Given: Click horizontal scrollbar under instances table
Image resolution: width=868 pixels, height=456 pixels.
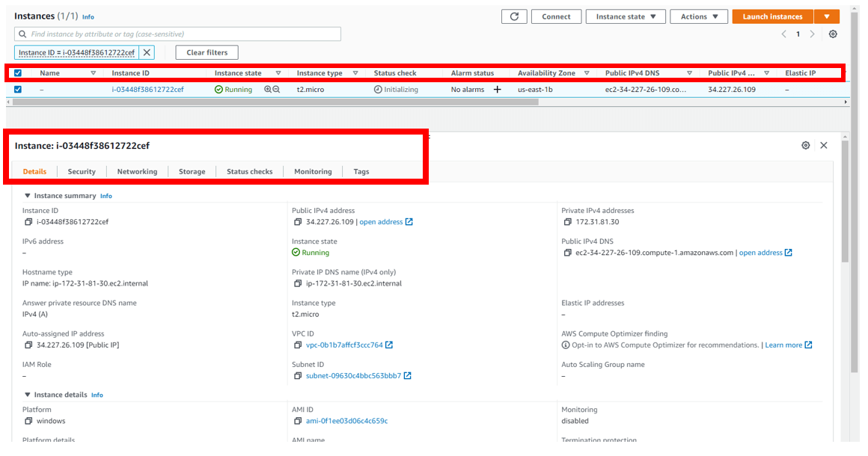Looking at the screenshot, I should click(x=275, y=102).
